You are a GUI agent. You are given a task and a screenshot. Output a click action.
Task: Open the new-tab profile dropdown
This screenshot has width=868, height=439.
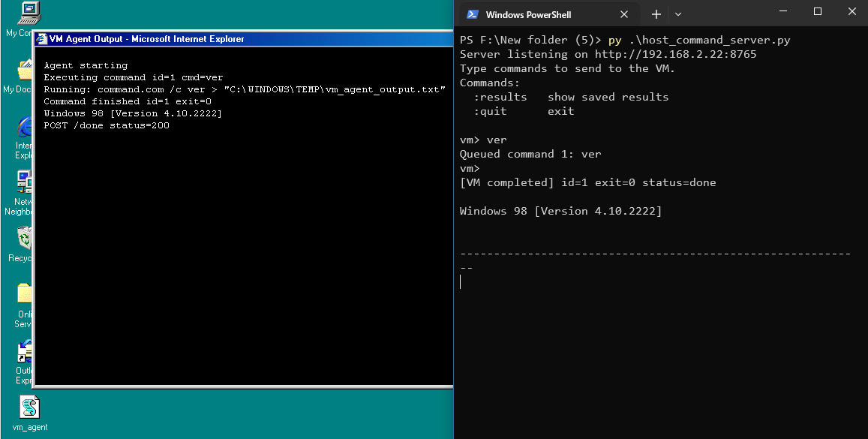coord(678,14)
